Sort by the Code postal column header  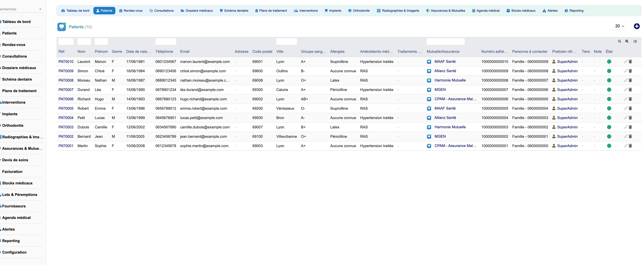click(x=262, y=52)
